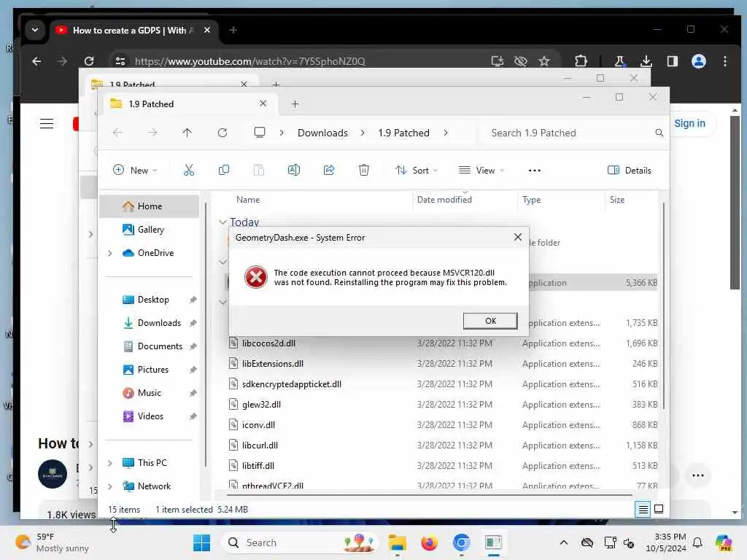Viewport: 747px width, 560px height.
Task: Click OK in the System Error dialog
Action: point(489,321)
